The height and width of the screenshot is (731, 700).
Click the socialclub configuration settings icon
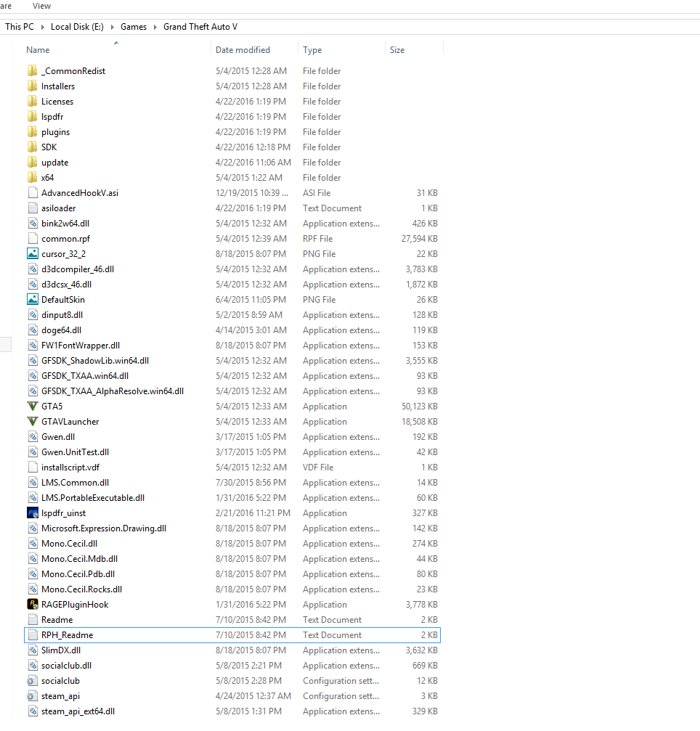(33, 681)
